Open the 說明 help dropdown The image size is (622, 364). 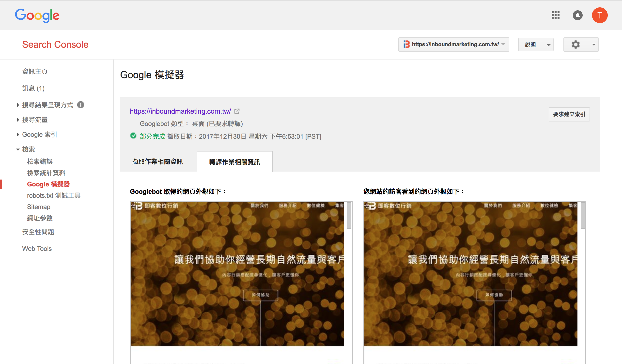click(536, 45)
